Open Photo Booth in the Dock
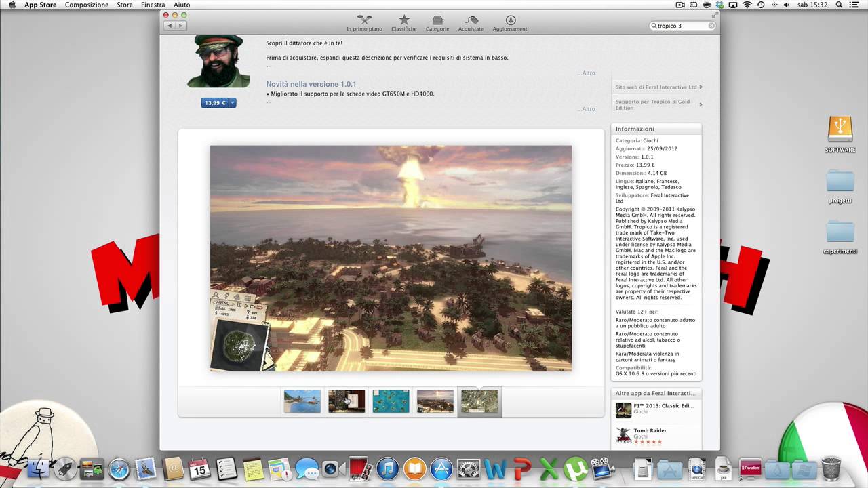The width and height of the screenshot is (868, 488). pos(360,468)
